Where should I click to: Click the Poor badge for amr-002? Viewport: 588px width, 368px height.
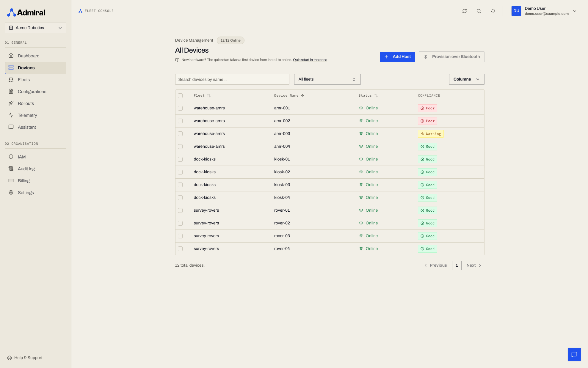(x=427, y=121)
